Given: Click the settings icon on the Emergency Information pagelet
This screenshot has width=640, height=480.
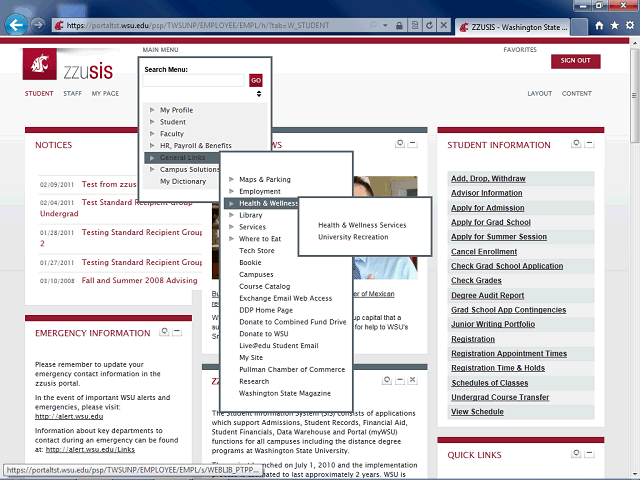Looking at the screenshot, I should pos(164,331).
